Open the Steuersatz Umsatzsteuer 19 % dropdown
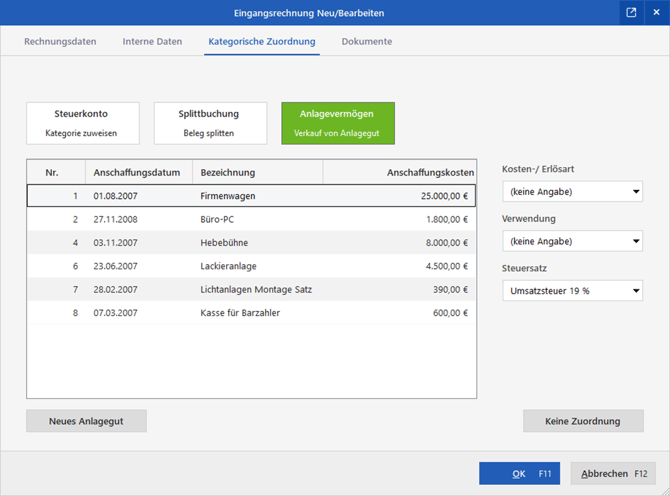670x496 pixels. coord(572,291)
